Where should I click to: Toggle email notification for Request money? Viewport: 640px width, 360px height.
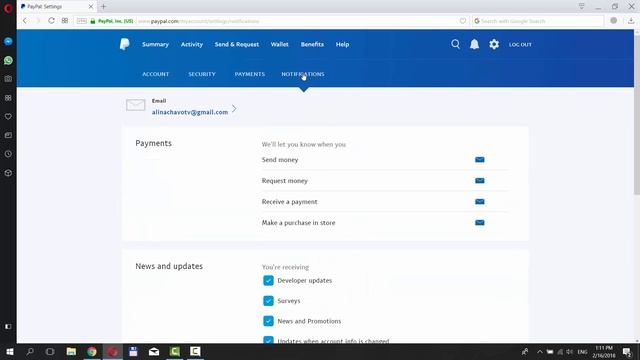coord(480,181)
